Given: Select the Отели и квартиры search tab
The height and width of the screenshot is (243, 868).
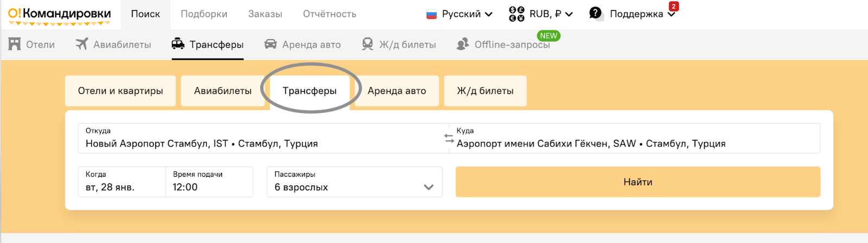Looking at the screenshot, I should click(120, 91).
